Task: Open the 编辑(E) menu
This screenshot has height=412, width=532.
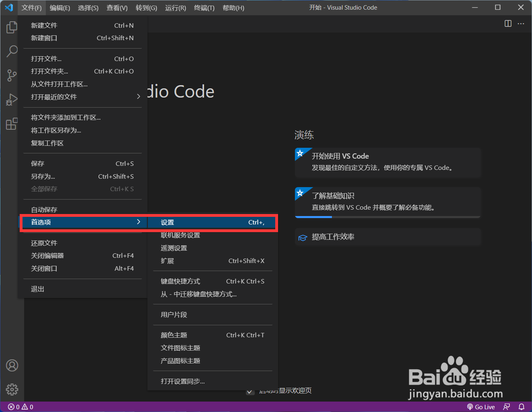Action: (60, 8)
